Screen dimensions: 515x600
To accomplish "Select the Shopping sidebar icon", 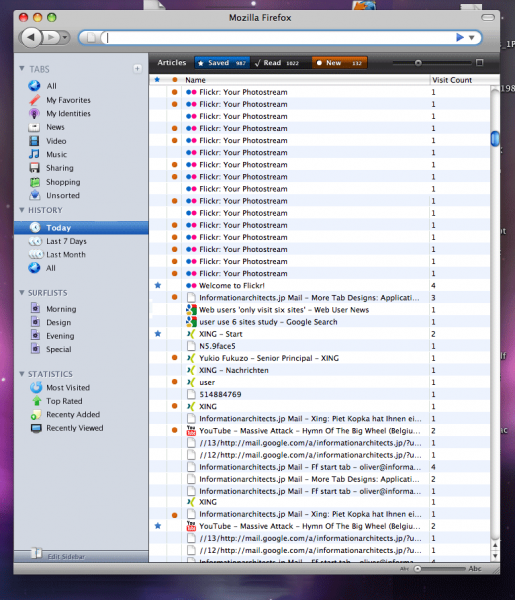I will (x=35, y=182).
